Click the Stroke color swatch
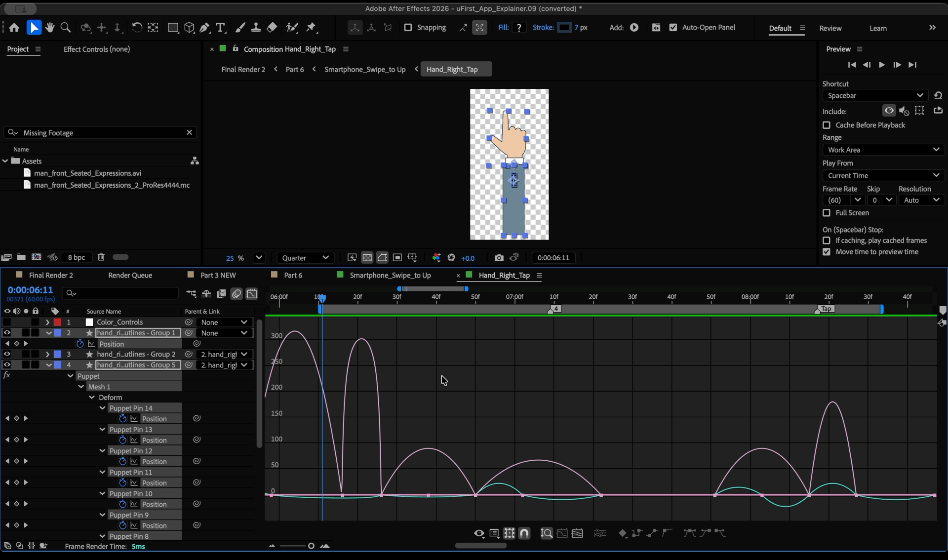 click(x=564, y=28)
